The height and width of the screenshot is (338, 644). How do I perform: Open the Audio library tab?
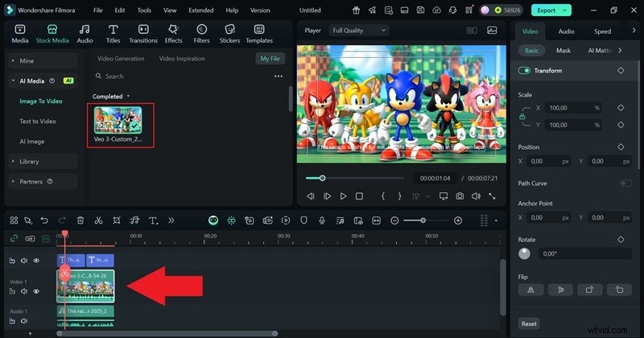click(x=85, y=34)
